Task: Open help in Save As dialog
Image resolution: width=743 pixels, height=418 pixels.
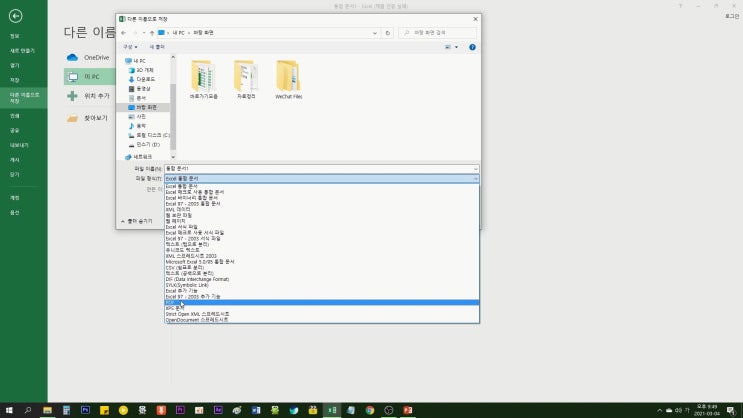Action: pyautogui.click(x=472, y=47)
